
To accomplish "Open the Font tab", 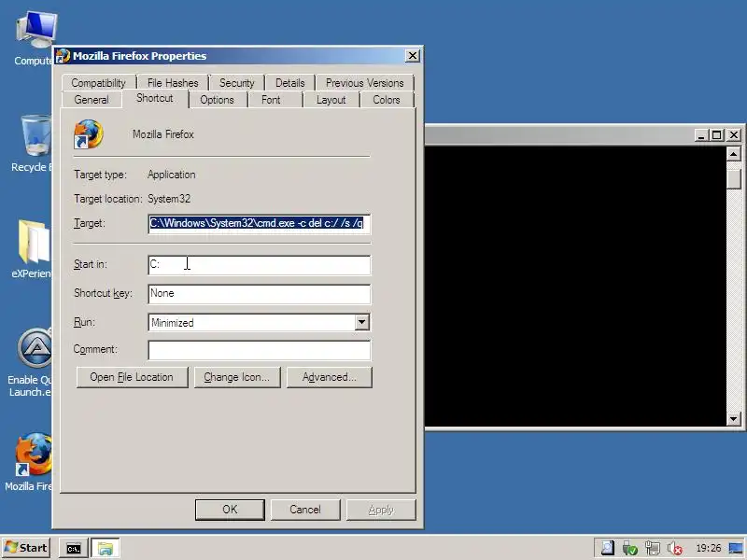I will [x=271, y=100].
